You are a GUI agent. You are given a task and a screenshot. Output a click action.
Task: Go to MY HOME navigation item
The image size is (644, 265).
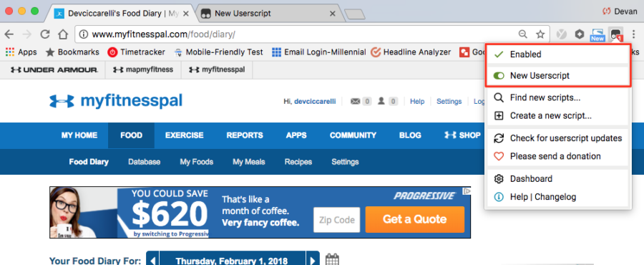click(79, 135)
